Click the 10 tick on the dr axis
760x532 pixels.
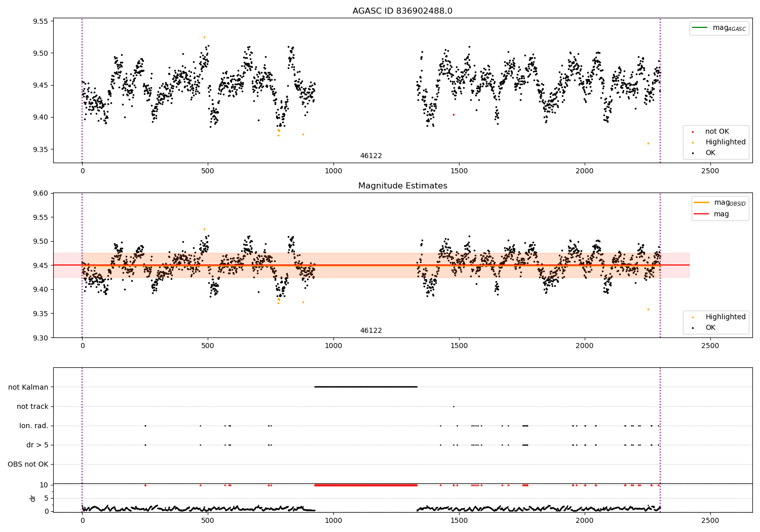pos(44,485)
